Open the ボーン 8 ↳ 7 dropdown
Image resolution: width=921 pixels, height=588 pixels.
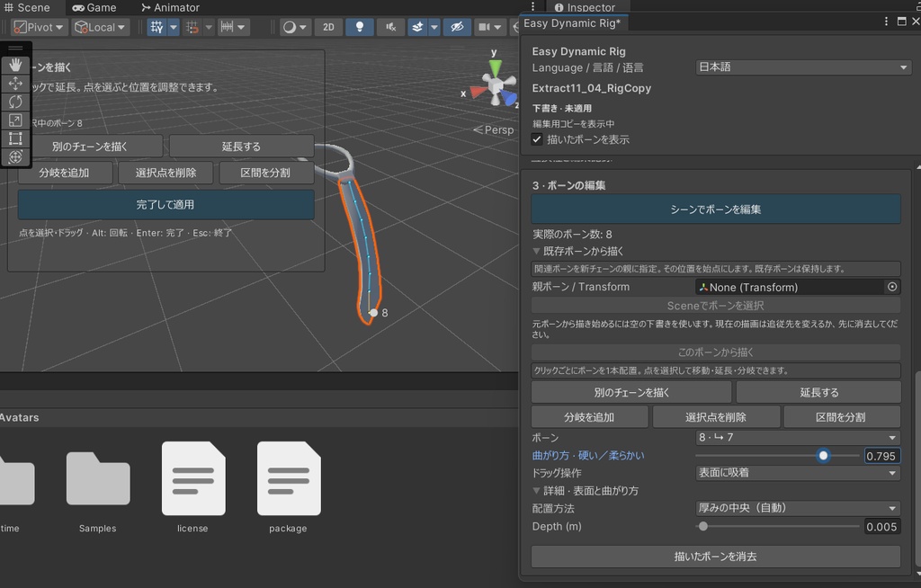798,438
